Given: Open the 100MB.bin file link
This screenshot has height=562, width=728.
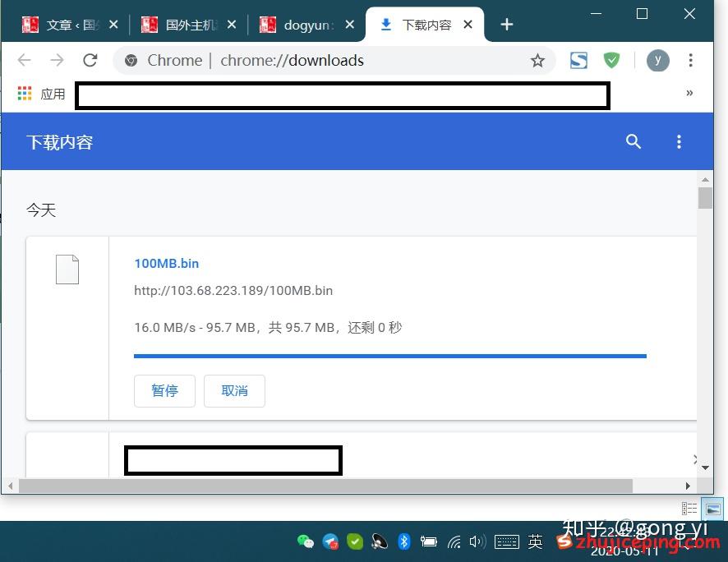Looking at the screenshot, I should tap(166, 263).
